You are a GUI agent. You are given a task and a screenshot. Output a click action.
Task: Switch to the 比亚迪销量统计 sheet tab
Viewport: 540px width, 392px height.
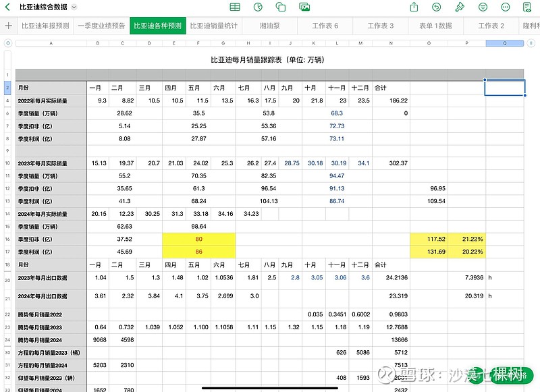pyautogui.click(x=214, y=26)
